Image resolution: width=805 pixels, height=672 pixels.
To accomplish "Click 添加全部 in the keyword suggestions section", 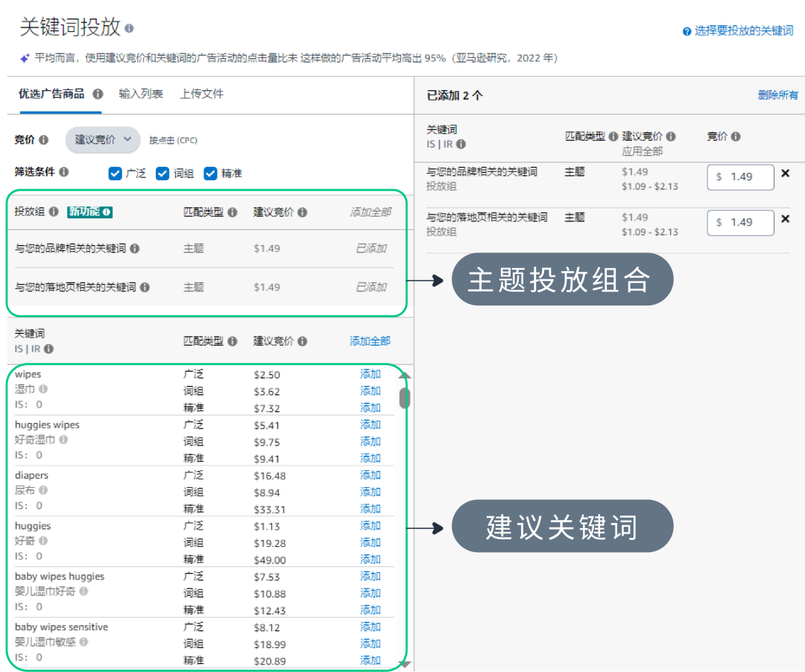I will (x=370, y=340).
